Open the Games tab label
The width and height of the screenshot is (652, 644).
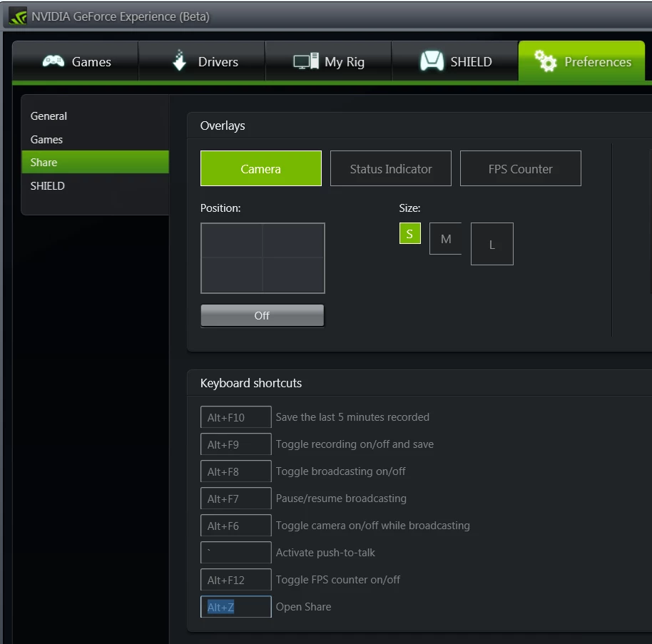click(x=91, y=62)
